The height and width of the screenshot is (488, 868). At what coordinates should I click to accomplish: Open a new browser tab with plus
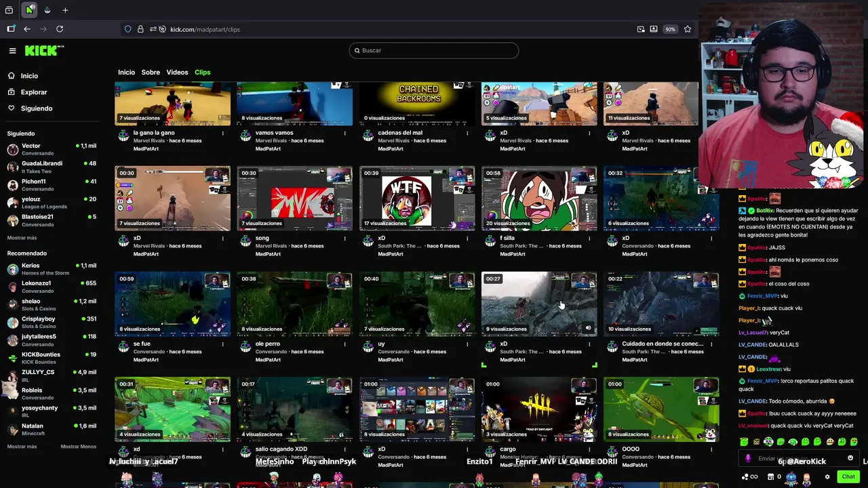[x=65, y=10]
